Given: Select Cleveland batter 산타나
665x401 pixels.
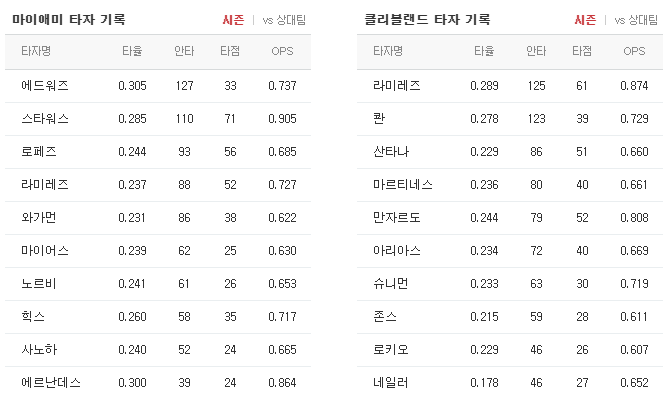Looking at the screenshot, I should 391,152.
